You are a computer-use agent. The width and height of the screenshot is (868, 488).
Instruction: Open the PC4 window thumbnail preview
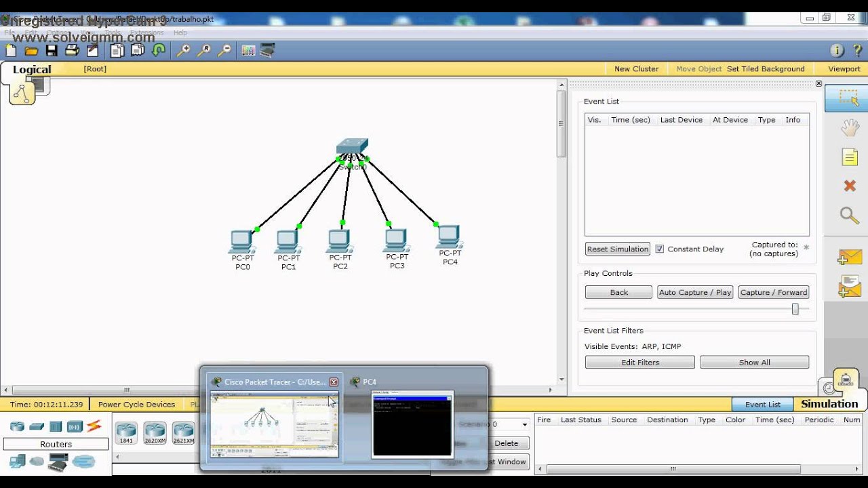click(412, 423)
